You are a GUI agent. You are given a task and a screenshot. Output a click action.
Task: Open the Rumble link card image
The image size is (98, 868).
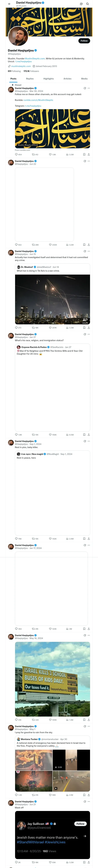52,128
